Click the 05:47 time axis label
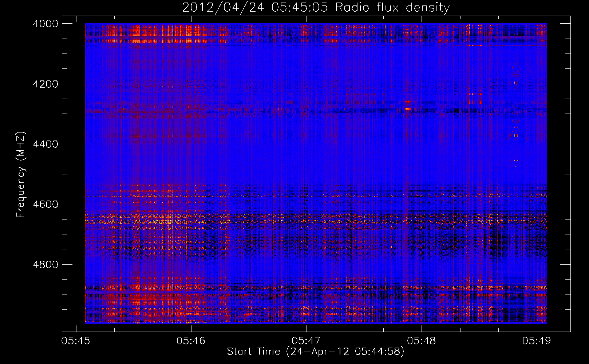 (306, 341)
